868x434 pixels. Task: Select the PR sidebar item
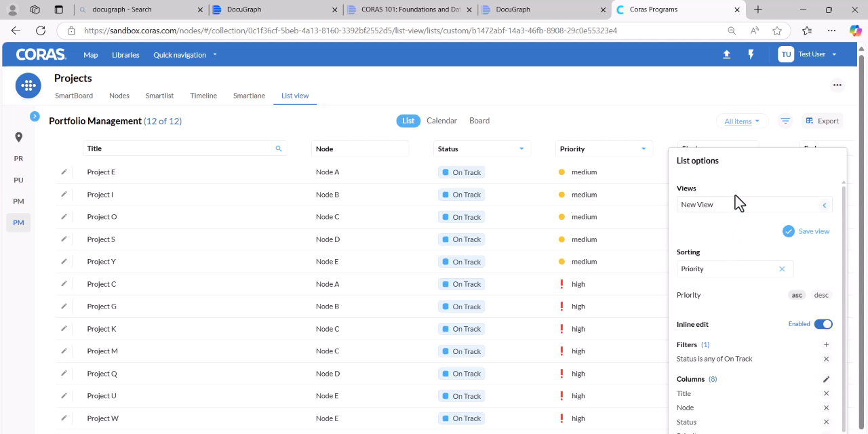pyautogui.click(x=18, y=158)
